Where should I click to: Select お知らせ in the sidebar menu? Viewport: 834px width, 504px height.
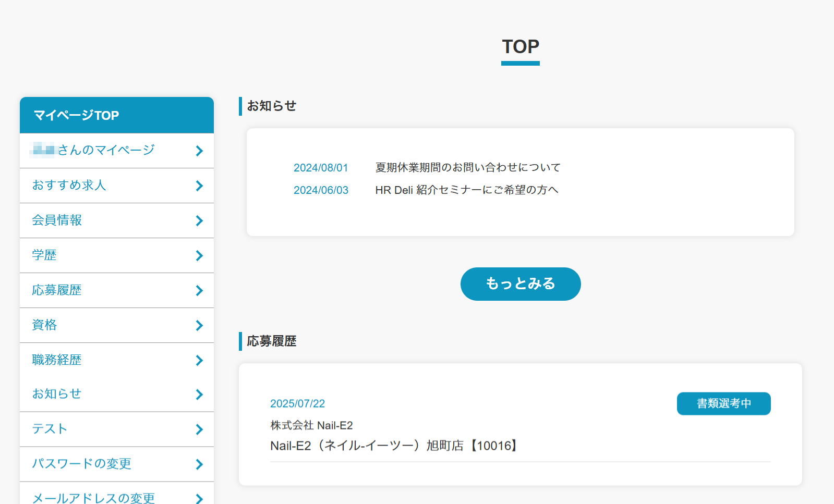point(57,394)
